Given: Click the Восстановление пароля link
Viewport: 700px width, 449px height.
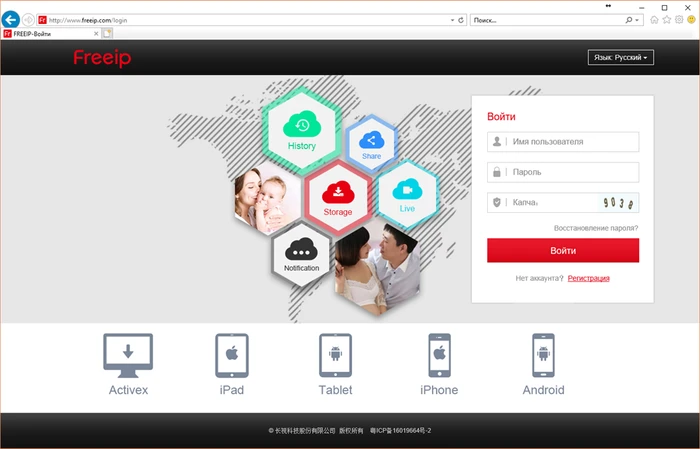Looking at the screenshot, I should (596, 228).
